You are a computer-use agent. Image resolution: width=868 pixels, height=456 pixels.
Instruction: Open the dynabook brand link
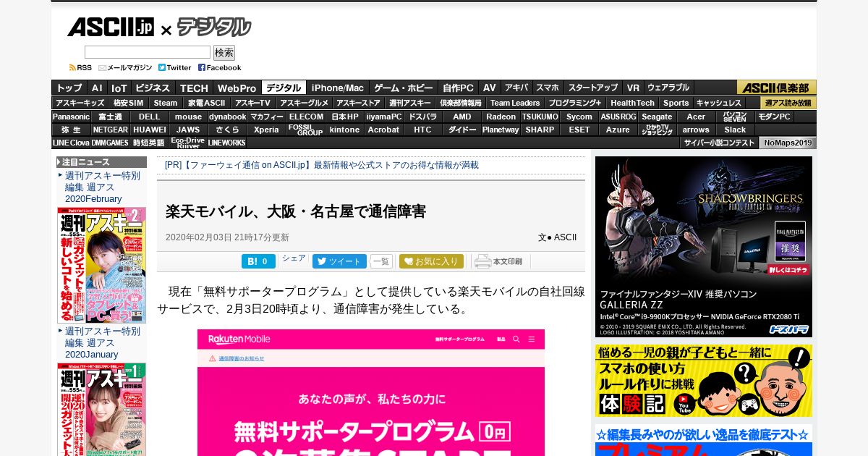[227, 117]
